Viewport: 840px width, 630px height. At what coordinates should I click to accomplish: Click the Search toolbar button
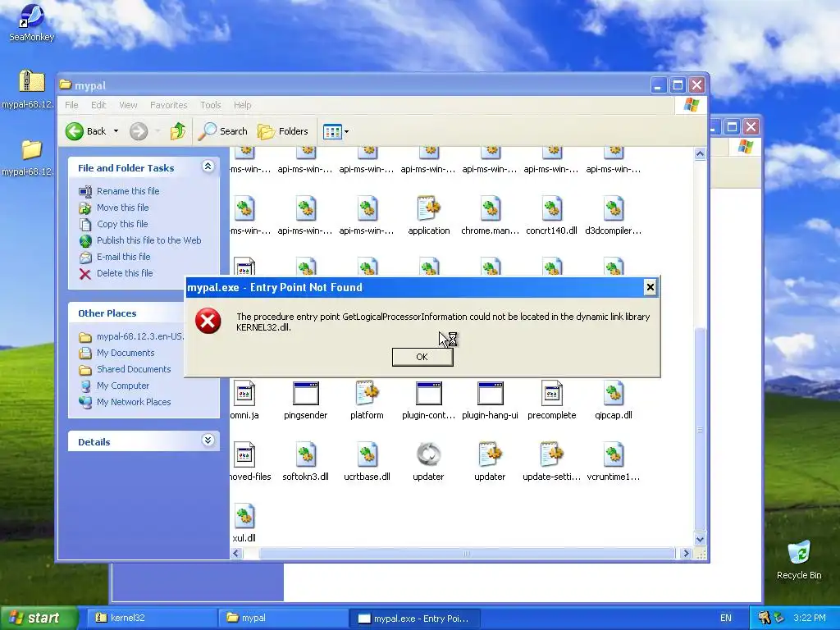pyautogui.click(x=223, y=131)
